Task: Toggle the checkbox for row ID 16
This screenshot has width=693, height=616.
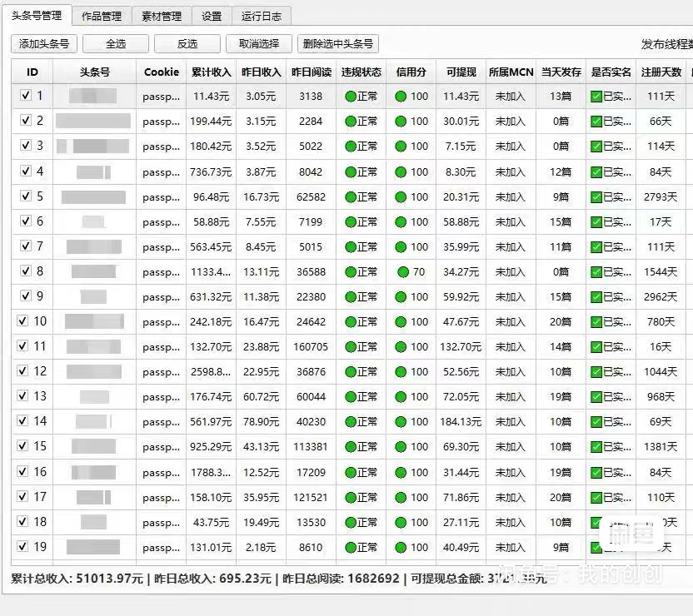Action: coord(22,471)
